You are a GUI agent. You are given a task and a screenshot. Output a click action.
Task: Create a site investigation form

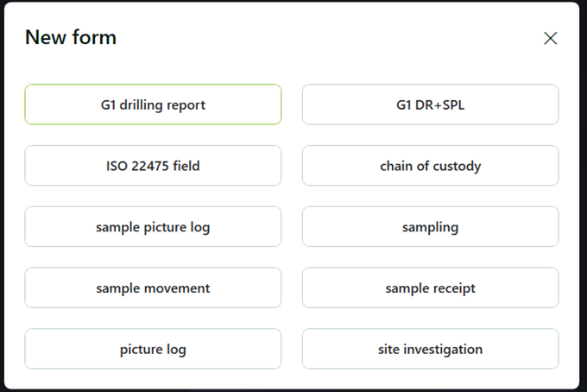tap(430, 349)
